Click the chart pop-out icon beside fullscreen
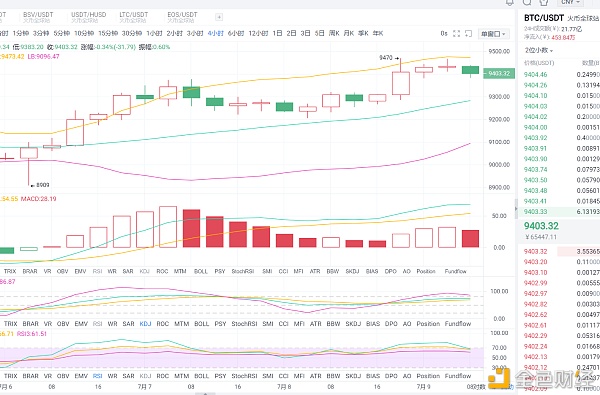This screenshot has height=395, width=600. [468, 34]
